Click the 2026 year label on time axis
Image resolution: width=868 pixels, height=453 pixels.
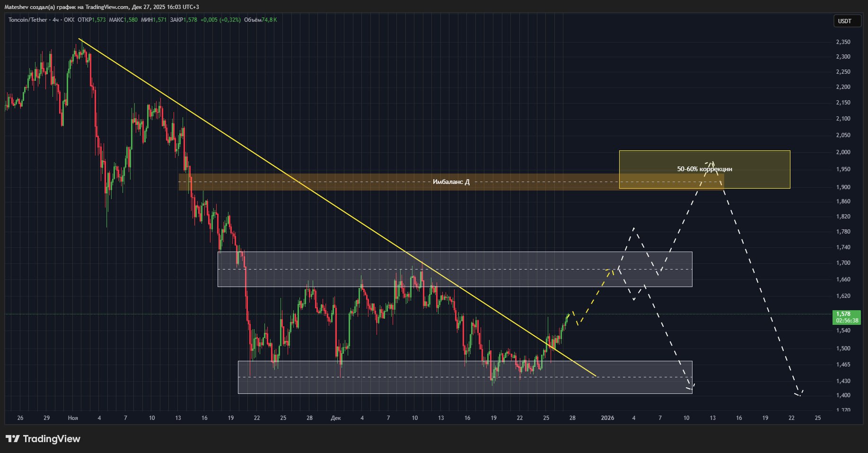coord(607,418)
